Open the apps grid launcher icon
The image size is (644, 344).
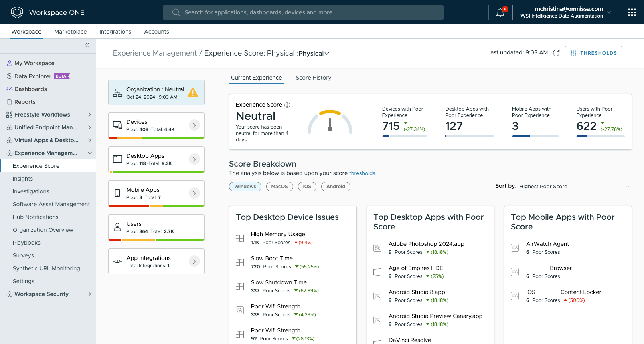tap(632, 12)
